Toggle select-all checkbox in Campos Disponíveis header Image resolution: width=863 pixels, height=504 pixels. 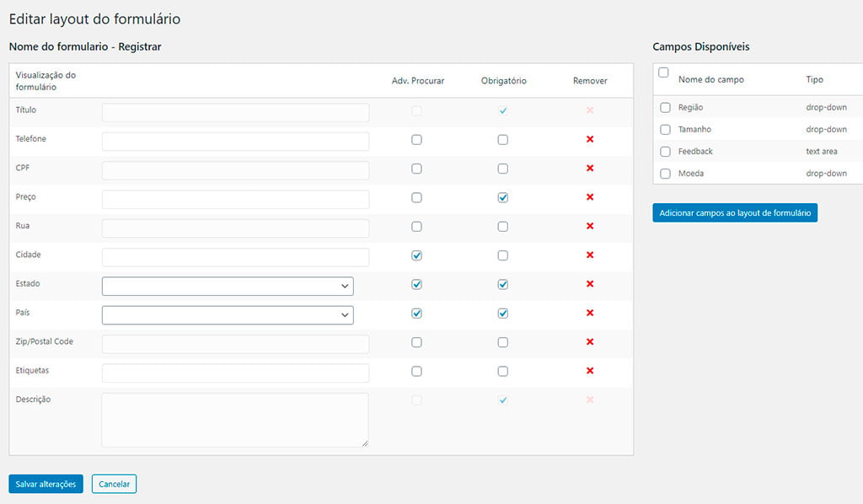coord(663,73)
